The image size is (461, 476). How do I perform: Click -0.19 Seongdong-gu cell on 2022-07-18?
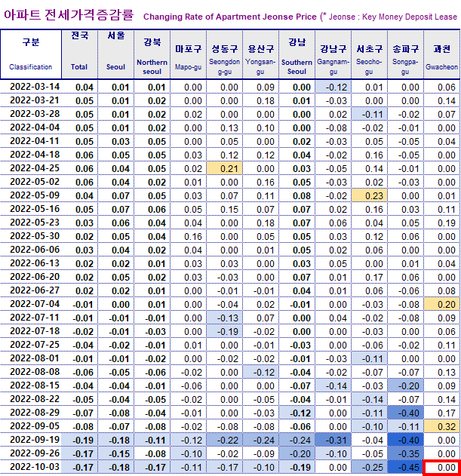click(224, 331)
